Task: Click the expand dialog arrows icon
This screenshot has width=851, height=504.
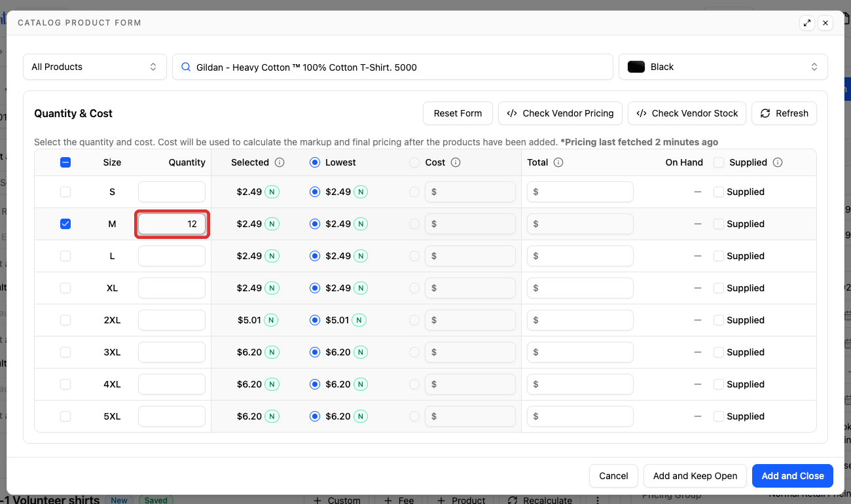Action: pyautogui.click(x=807, y=23)
